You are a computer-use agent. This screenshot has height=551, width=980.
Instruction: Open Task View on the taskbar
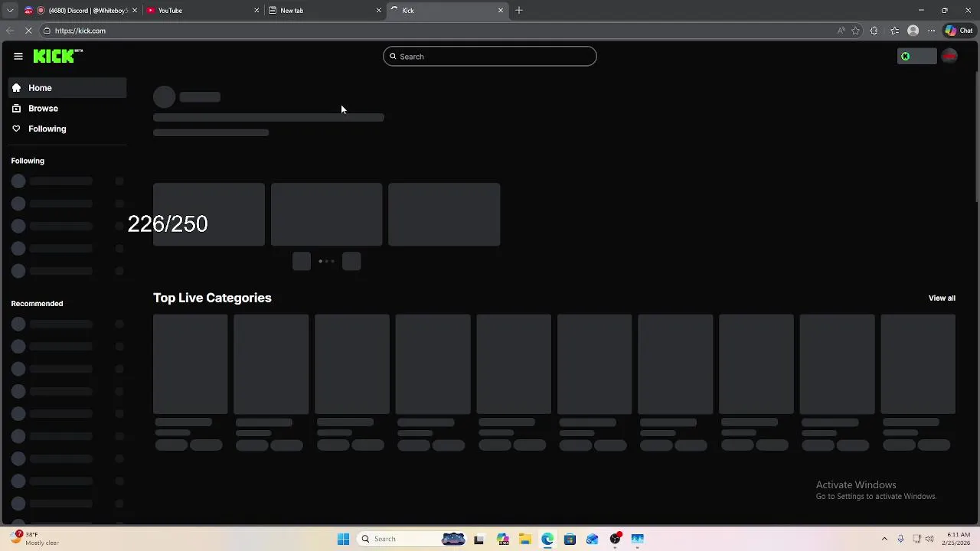tap(479, 539)
